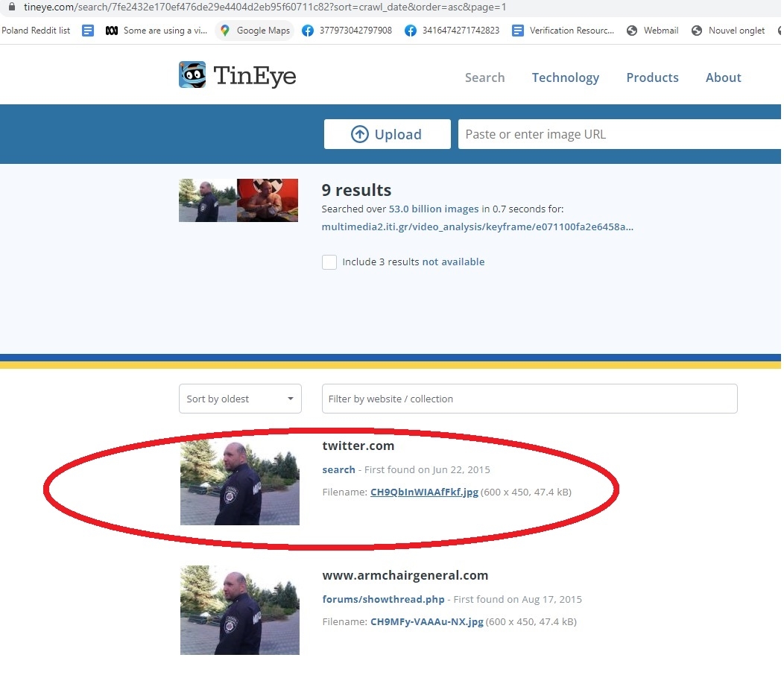The image size is (784, 678).
Task: Enable Include 3 results not available checkbox
Action: pos(329,262)
